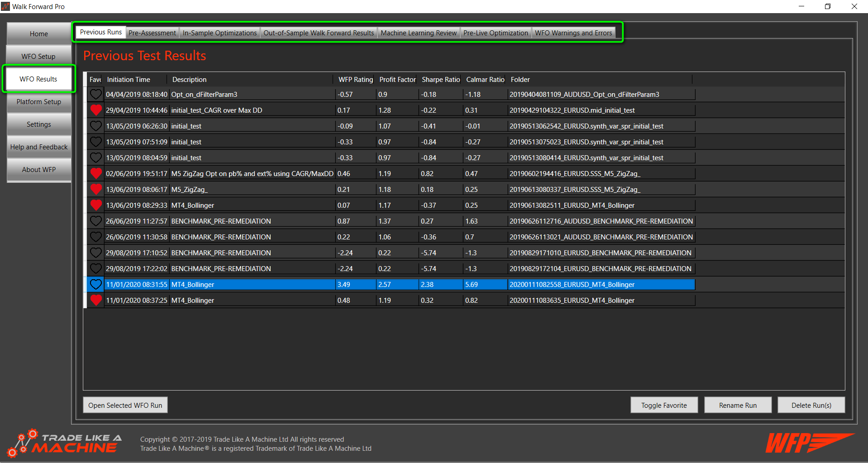
Task: Sort by Profit Factor column header
Action: click(x=397, y=80)
